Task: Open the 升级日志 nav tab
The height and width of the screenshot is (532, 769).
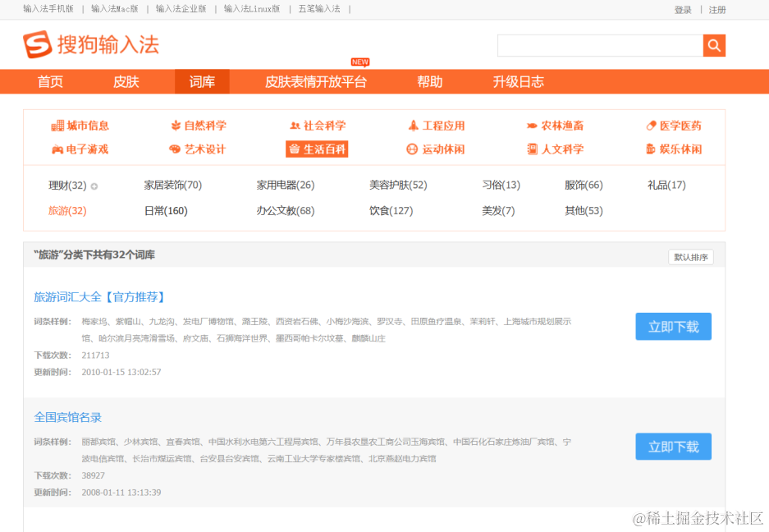Action: click(519, 81)
